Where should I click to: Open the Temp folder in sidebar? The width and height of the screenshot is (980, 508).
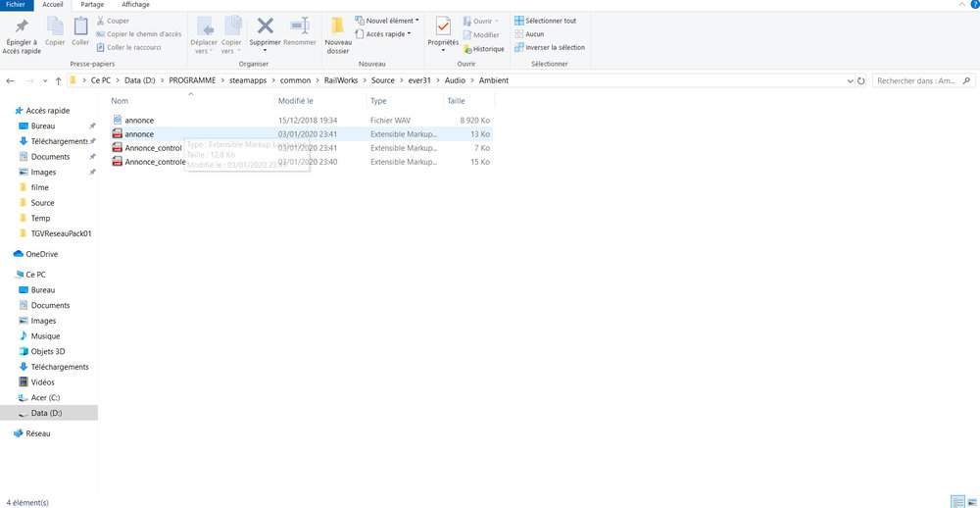[x=40, y=219]
